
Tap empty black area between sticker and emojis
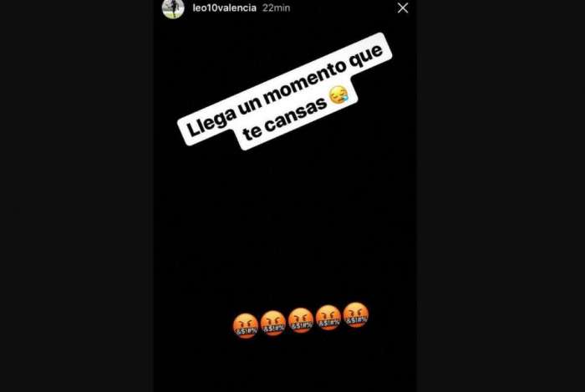click(285, 224)
